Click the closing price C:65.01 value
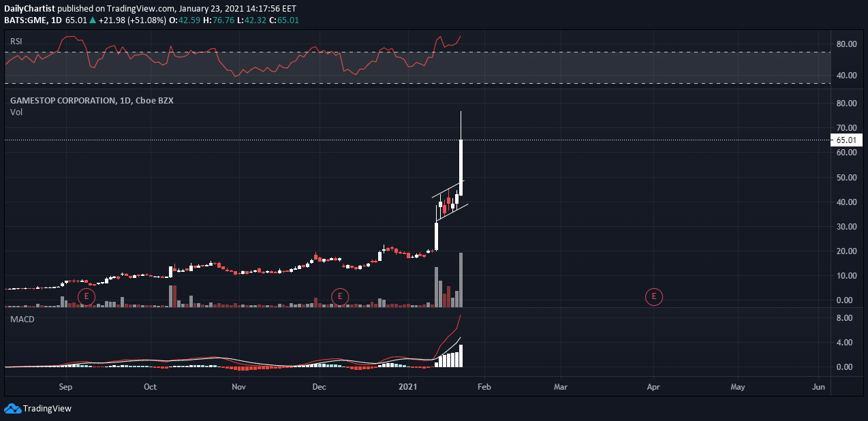This screenshot has width=868, height=421. 285,20
